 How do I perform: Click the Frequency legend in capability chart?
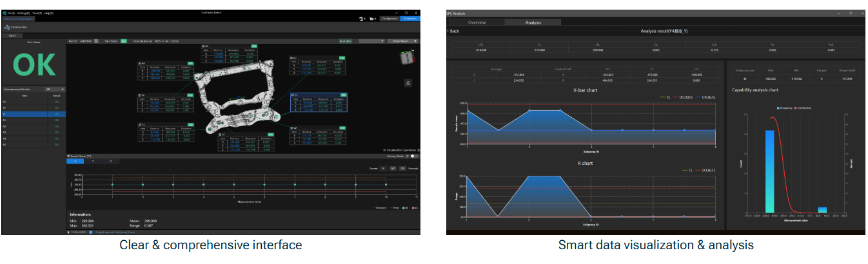pos(785,108)
